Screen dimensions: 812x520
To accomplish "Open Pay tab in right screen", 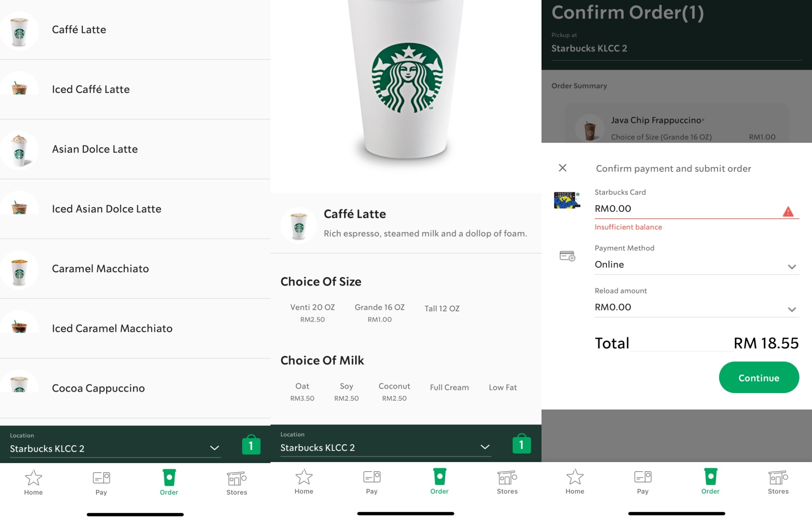I will [x=643, y=481].
